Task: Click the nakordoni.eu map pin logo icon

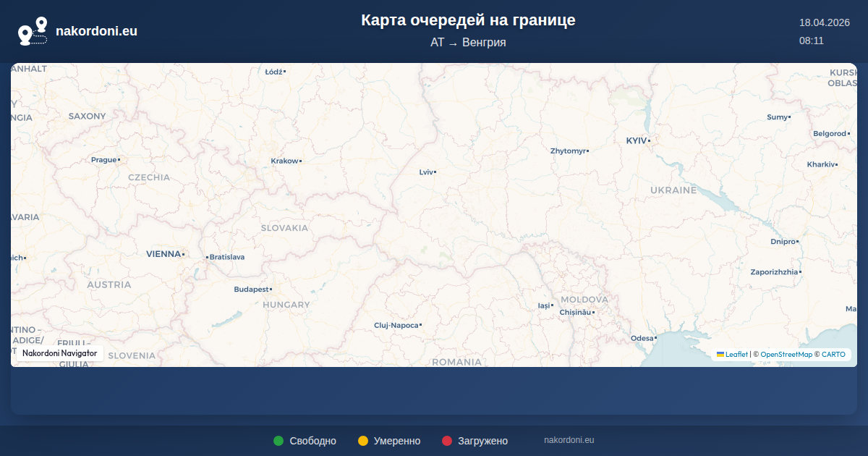Action: (x=33, y=31)
